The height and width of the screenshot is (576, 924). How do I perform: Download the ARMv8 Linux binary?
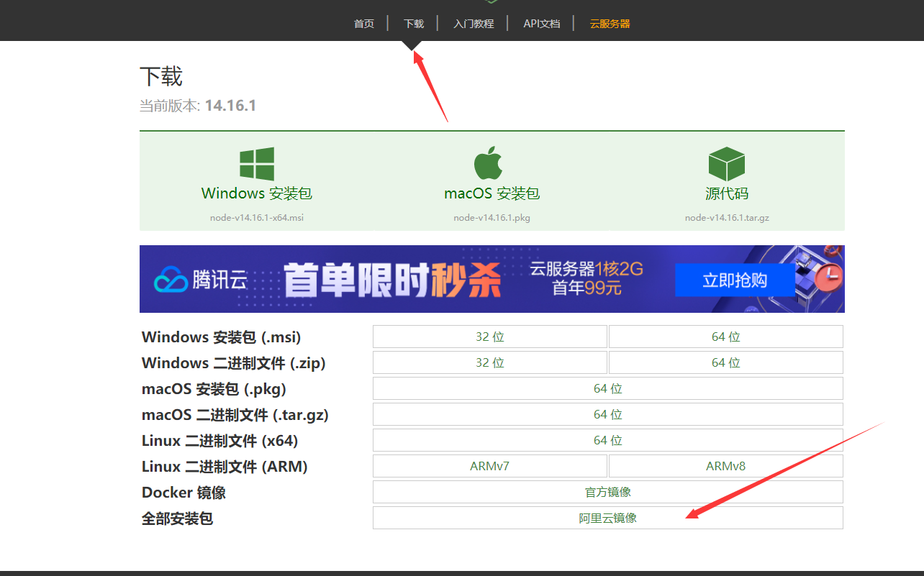pos(726,466)
